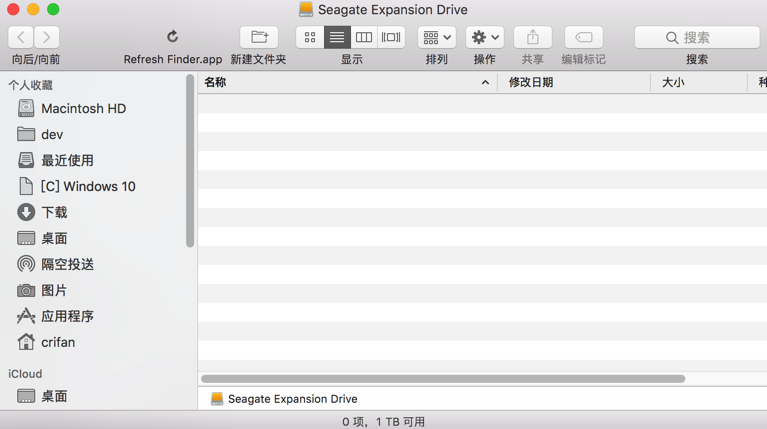Create a new folder via toolbar icon

point(259,37)
